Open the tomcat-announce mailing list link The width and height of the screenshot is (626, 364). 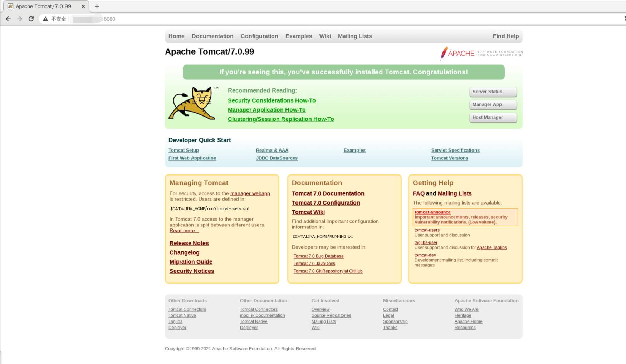[x=433, y=212]
